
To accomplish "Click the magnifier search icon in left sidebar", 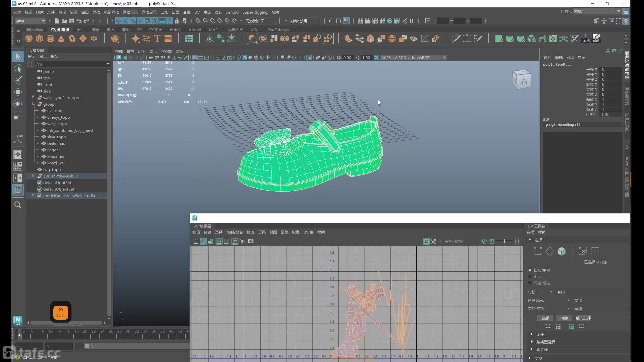I will (18, 205).
